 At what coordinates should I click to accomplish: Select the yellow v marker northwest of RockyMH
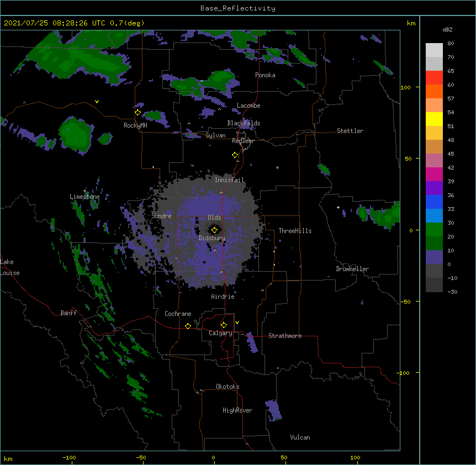97,102
